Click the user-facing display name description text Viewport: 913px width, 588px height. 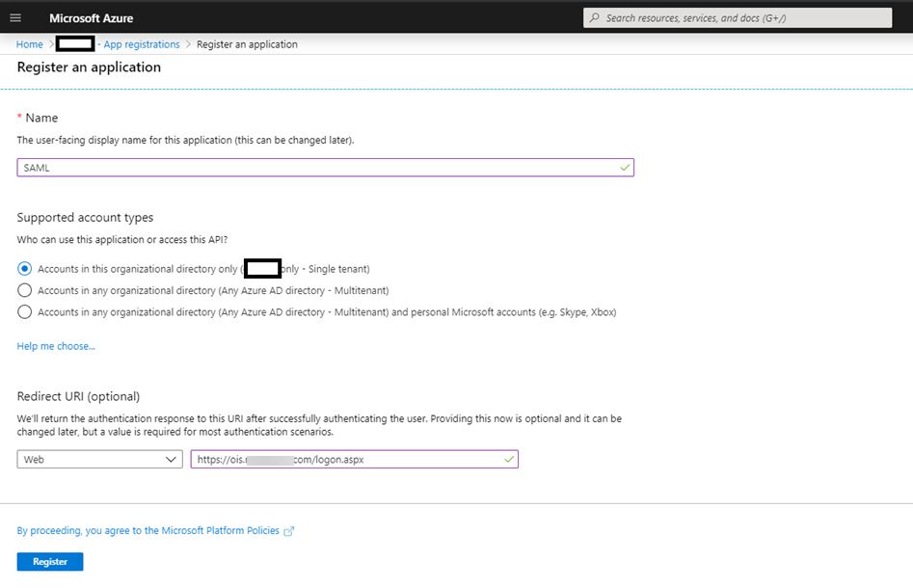(x=185, y=140)
